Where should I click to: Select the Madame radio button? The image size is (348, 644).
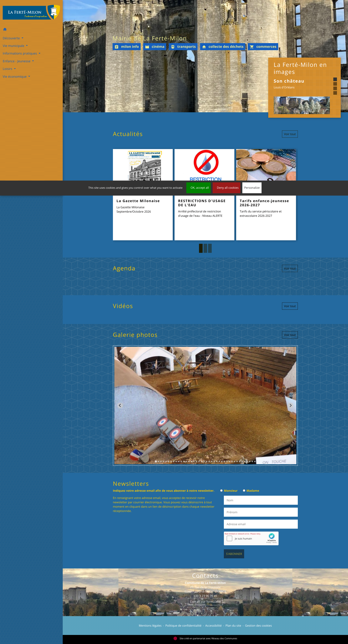pos(244,490)
